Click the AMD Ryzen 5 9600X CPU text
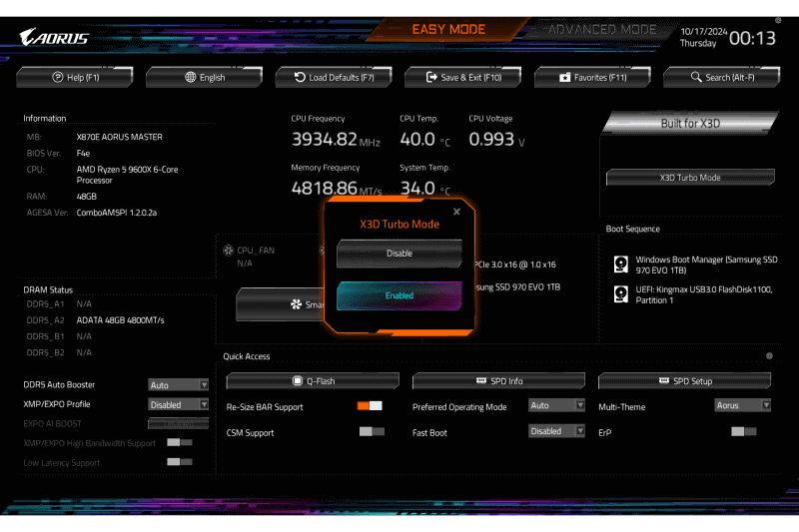 click(x=128, y=175)
